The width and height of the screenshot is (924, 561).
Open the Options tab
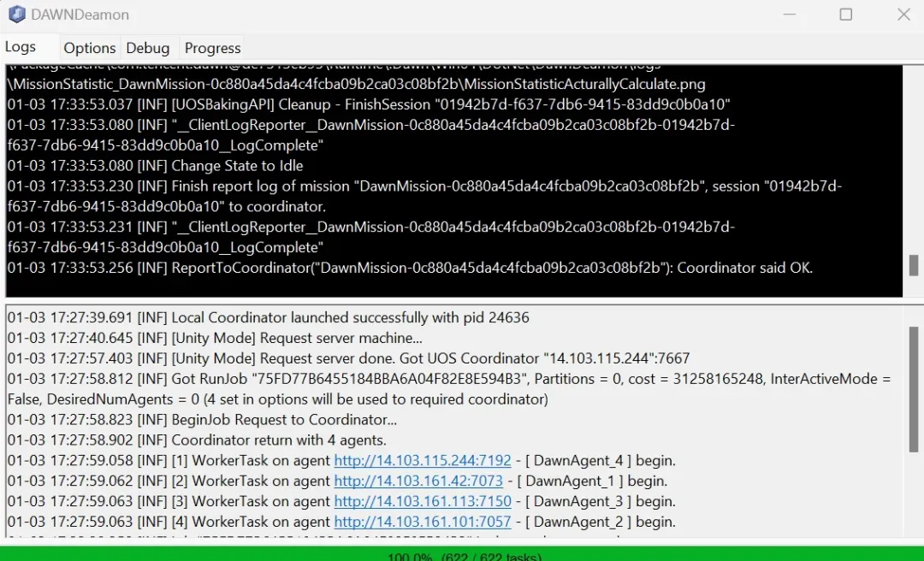[90, 48]
